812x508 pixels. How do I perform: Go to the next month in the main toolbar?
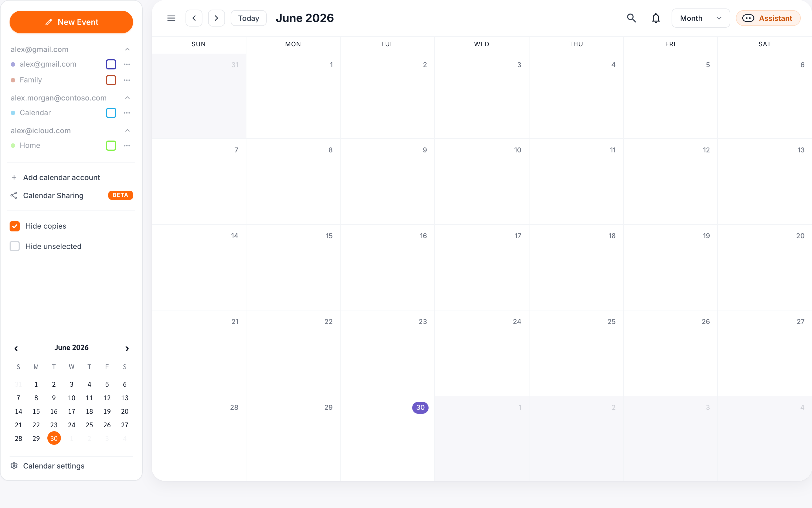[x=217, y=18]
